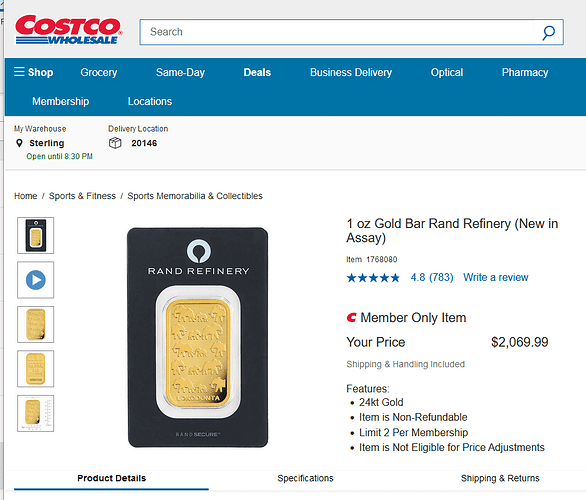Screen dimensions: 586x500
Task: Open Sports Memorabilia & Collectibles breadcrumb
Action: pyautogui.click(x=195, y=196)
